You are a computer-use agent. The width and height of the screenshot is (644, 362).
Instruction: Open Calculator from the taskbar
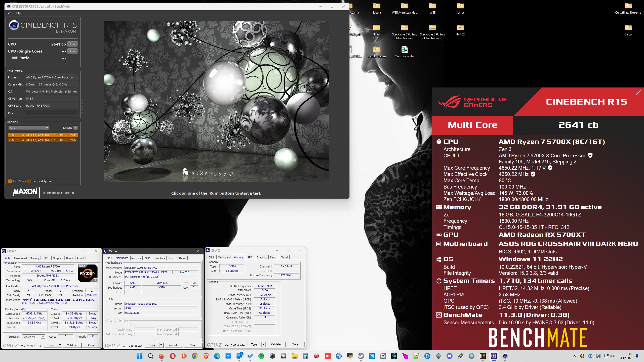[x=305, y=356]
